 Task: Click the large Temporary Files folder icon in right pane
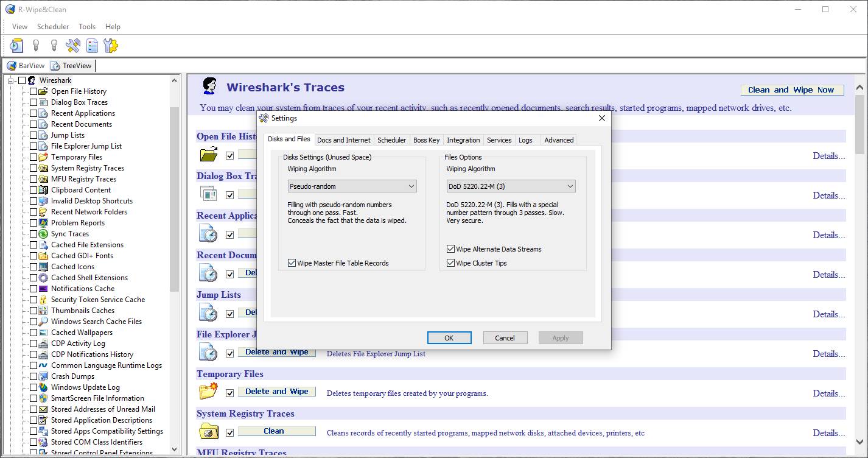pyautogui.click(x=209, y=392)
